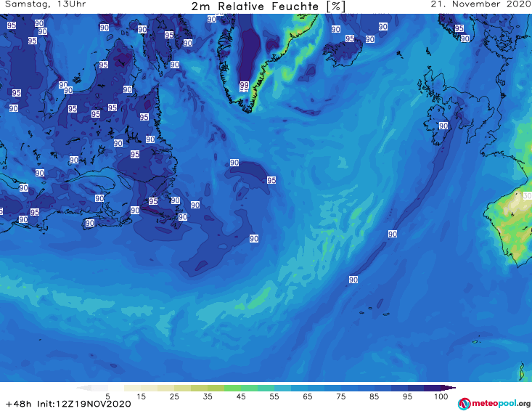Screen dimensions: 532x411
Task: Click the colorbar tick label "15"
Action: click(141, 396)
